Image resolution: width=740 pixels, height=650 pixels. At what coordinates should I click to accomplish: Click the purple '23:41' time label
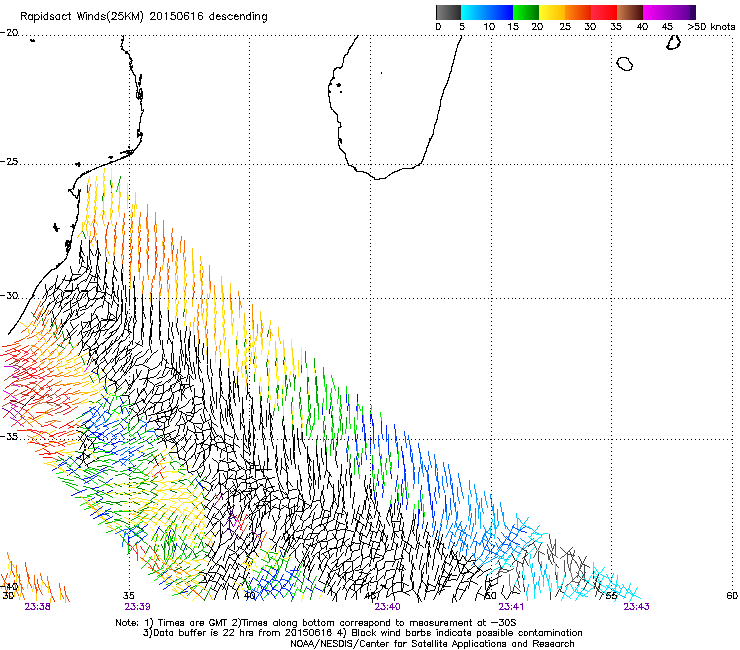click(512, 607)
